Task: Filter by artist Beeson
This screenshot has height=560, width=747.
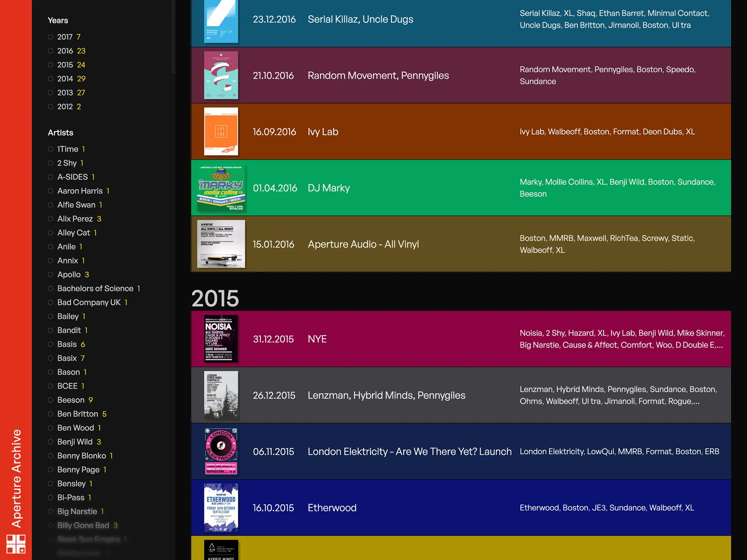Action: tap(71, 400)
